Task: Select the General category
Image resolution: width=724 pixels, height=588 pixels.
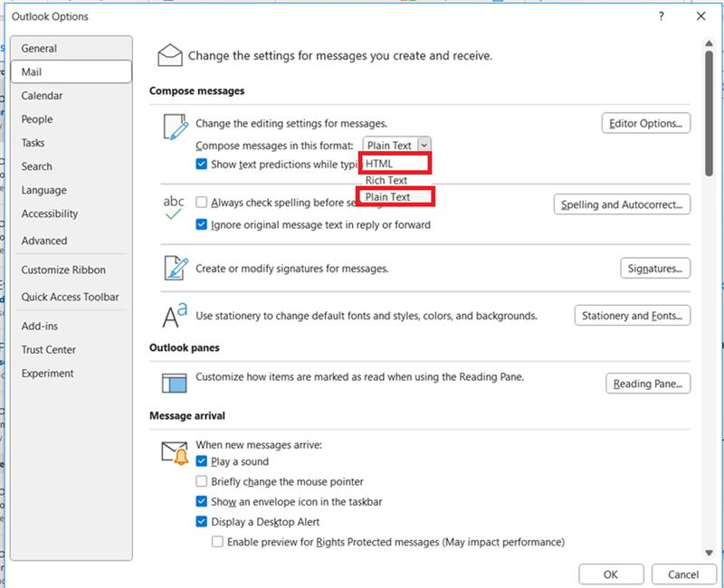Action: tap(71, 48)
